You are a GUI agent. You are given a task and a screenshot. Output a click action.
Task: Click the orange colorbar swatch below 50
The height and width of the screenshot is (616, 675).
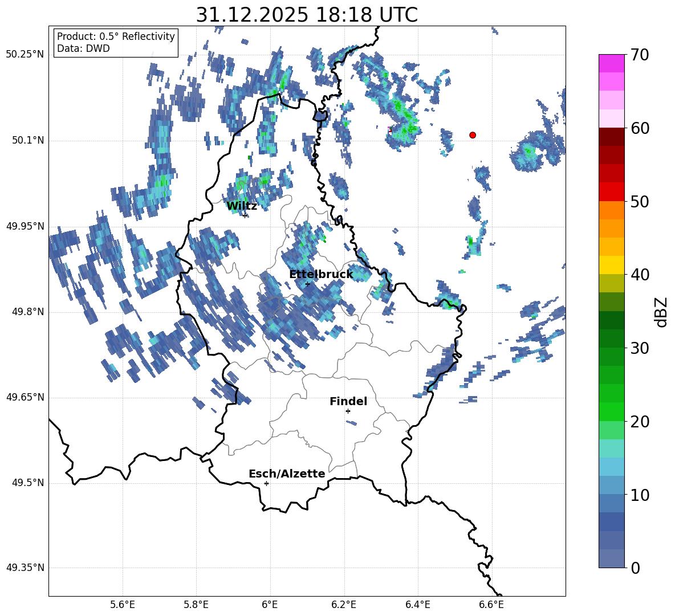(x=612, y=210)
